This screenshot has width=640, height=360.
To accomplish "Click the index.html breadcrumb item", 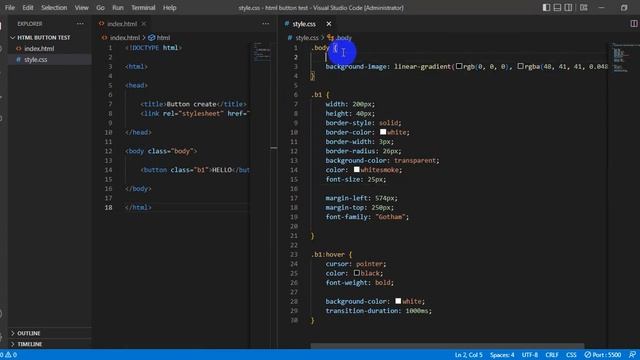I will pos(124,38).
